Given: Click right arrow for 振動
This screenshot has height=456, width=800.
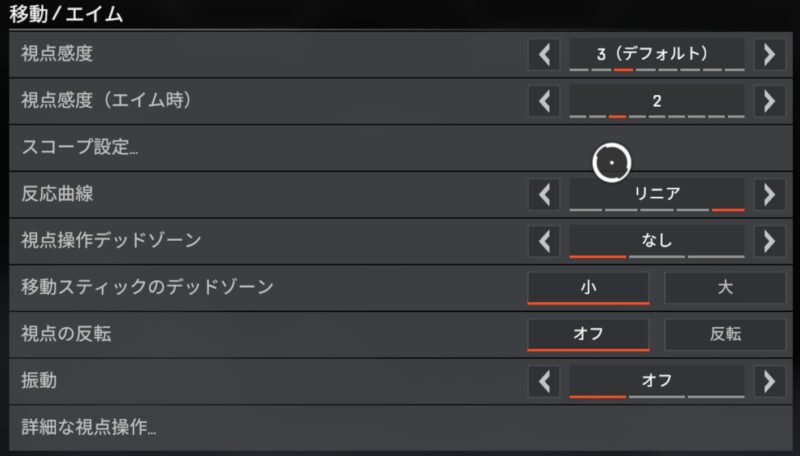Looking at the screenshot, I should 768,381.
